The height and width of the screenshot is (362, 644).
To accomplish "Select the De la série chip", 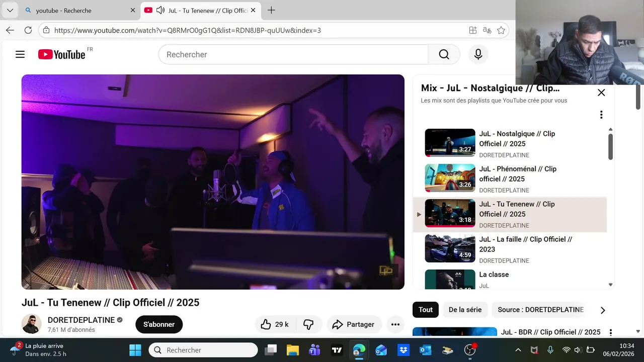I will point(465,310).
